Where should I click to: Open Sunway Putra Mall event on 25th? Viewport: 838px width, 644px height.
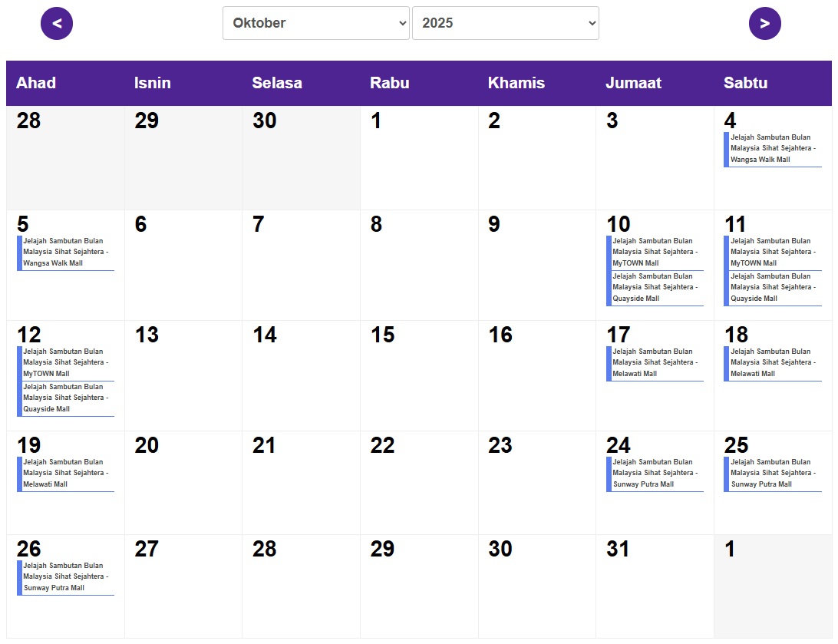coord(772,474)
